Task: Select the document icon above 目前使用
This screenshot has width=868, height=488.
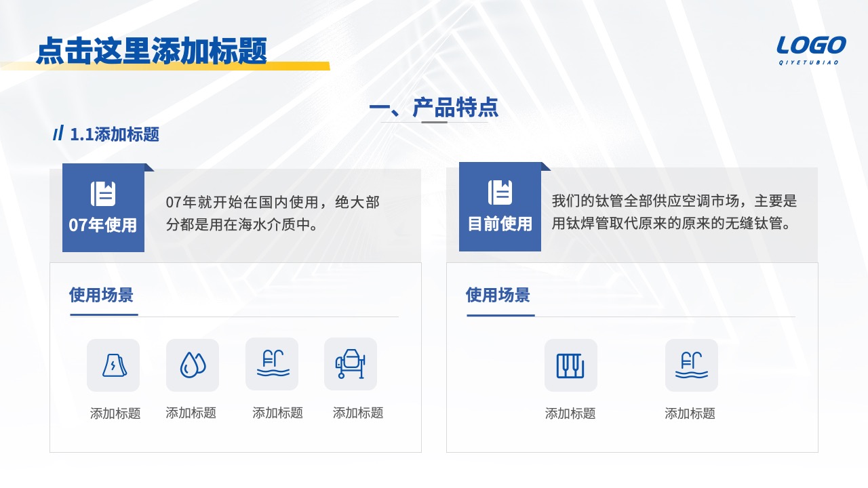Action: tap(500, 192)
